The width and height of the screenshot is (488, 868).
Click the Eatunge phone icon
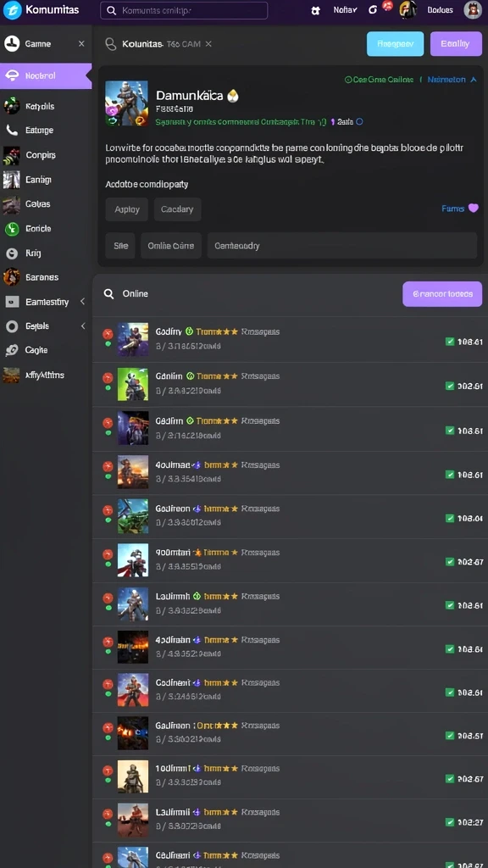[x=12, y=130]
